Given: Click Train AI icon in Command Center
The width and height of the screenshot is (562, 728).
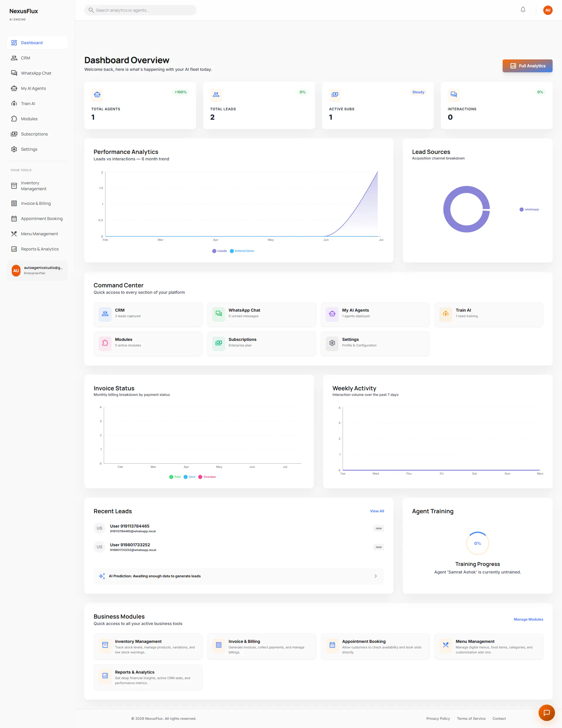Looking at the screenshot, I should click(446, 314).
